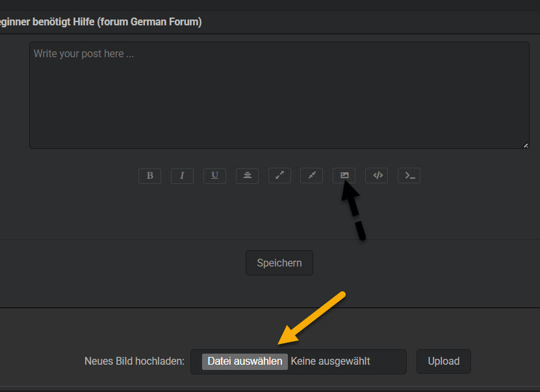This screenshot has width=540, height=392.
Task: Focus the 'Write your post here' text area
Action: [x=279, y=96]
